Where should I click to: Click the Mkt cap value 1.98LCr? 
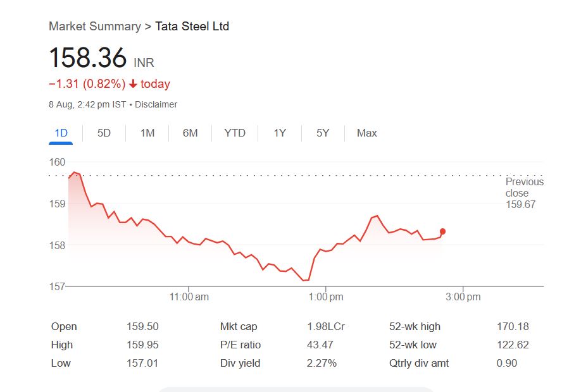pos(325,327)
